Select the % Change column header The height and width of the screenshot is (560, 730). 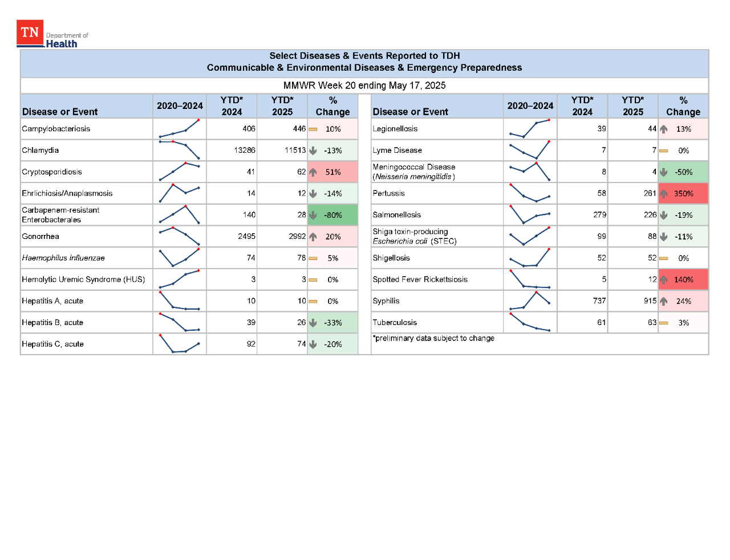(332, 106)
